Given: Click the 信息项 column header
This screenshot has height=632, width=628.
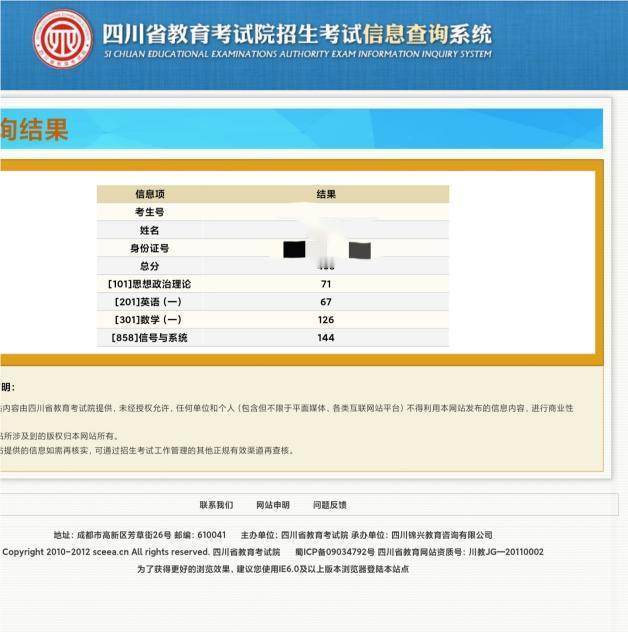Looking at the screenshot, I should pos(150,194).
